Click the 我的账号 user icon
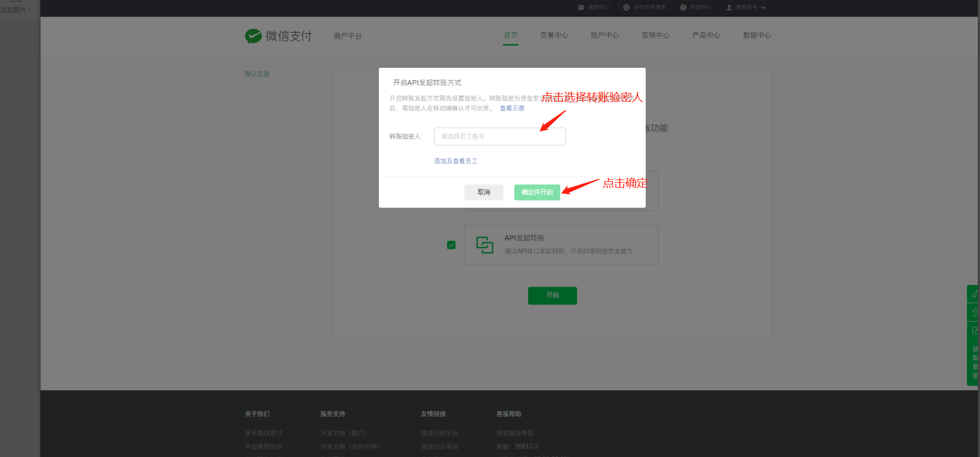This screenshot has height=457, width=980. (729, 8)
